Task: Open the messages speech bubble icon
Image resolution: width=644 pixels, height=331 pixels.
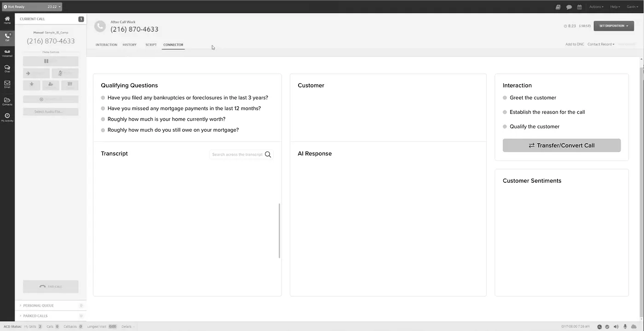Action: [569, 7]
